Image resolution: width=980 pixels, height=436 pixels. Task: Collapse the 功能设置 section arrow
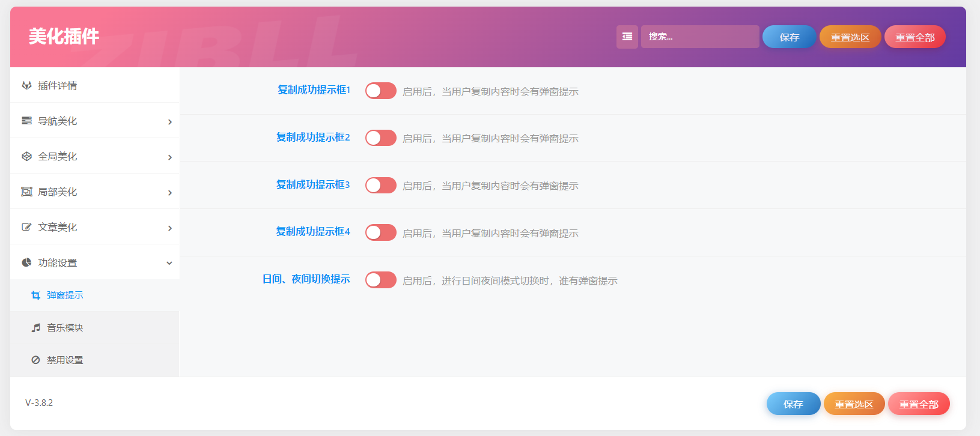(x=169, y=263)
